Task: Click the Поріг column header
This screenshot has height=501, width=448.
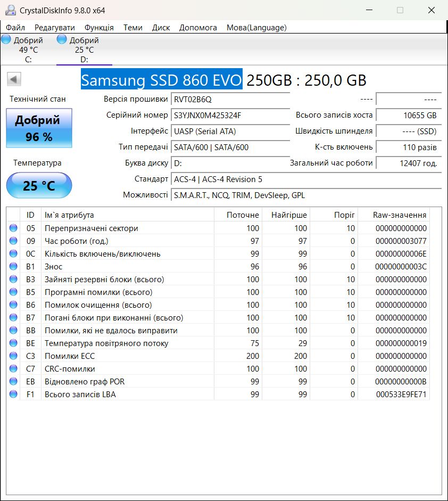Action: point(334,215)
